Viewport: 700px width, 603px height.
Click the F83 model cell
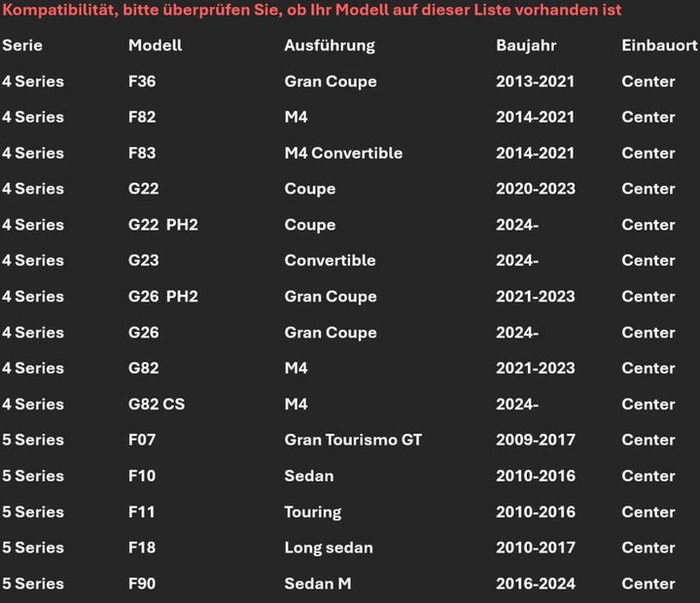pos(142,154)
